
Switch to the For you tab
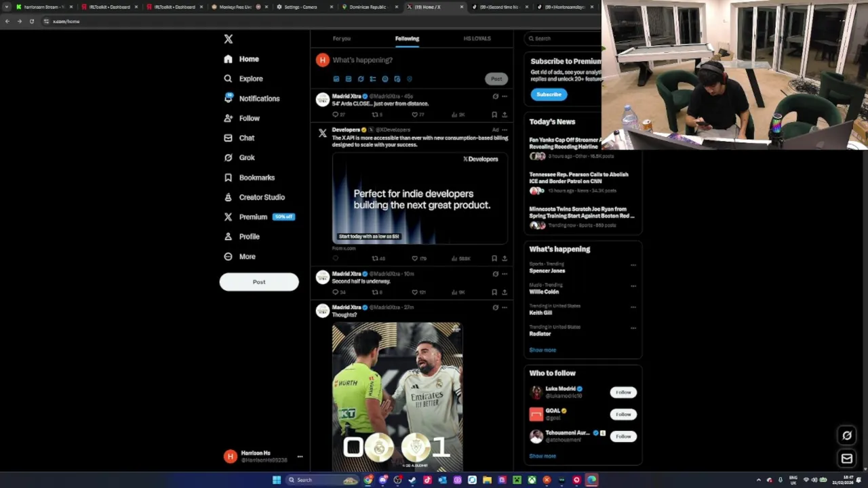click(342, 39)
